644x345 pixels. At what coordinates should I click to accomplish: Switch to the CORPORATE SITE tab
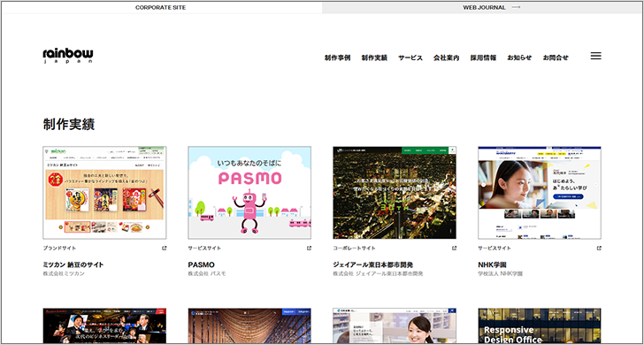click(161, 7)
